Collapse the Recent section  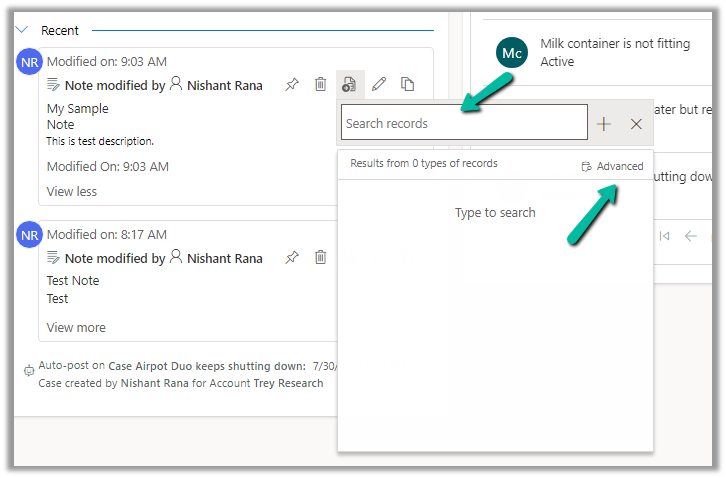point(24,31)
